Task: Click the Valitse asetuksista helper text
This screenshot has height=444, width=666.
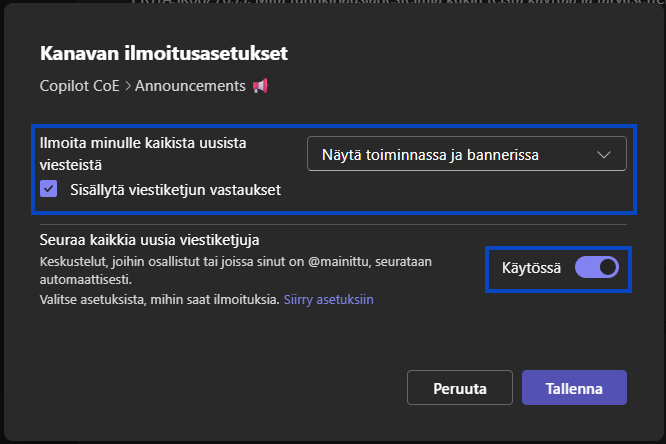Action: [160, 299]
